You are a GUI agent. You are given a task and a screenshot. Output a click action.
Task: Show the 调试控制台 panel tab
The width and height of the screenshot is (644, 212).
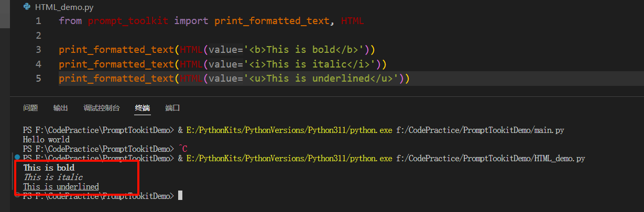pos(102,108)
